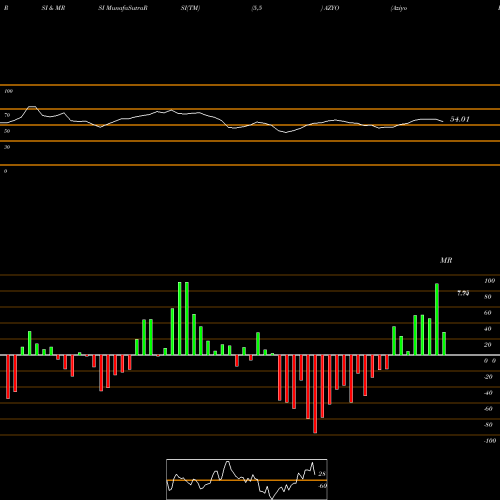500x500 pixels.
Task: Click the -69 value beside mini chart
Action: (322, 486)
